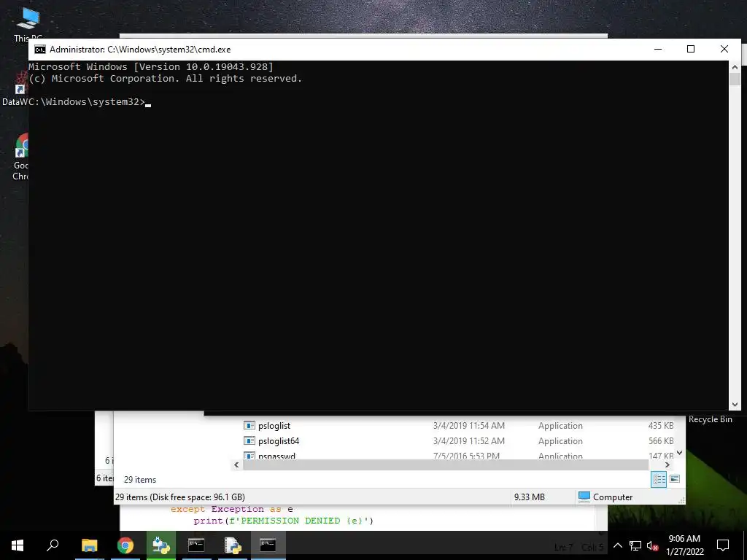Click the cmd.exe title bar icon

click(40, 50)
